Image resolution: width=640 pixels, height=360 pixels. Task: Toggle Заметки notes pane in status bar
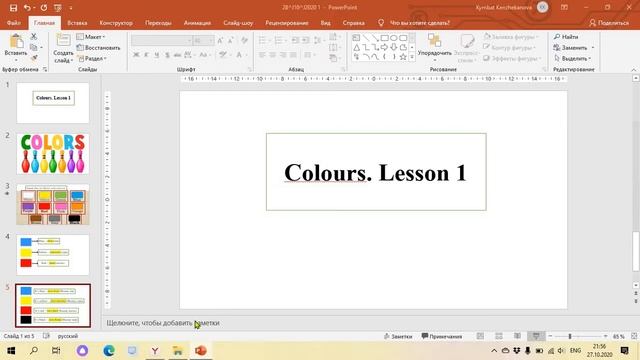tap(398, 336)
